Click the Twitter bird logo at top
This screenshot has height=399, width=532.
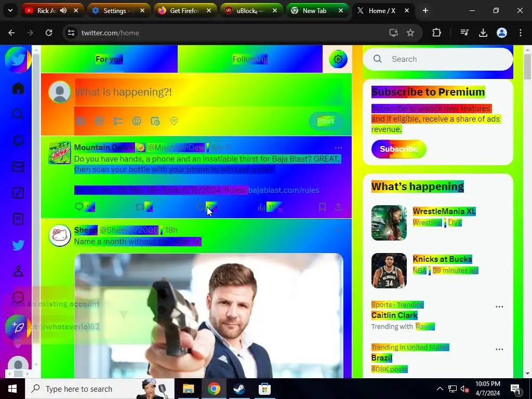click(x=18, y=60)
